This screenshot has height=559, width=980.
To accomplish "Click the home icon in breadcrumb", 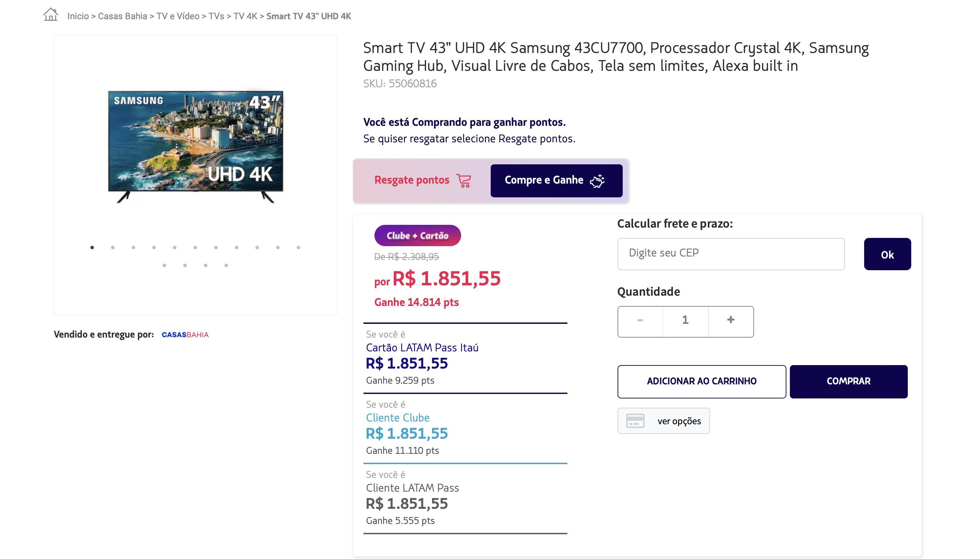I will pyautogui.click(x=51, y=15).
